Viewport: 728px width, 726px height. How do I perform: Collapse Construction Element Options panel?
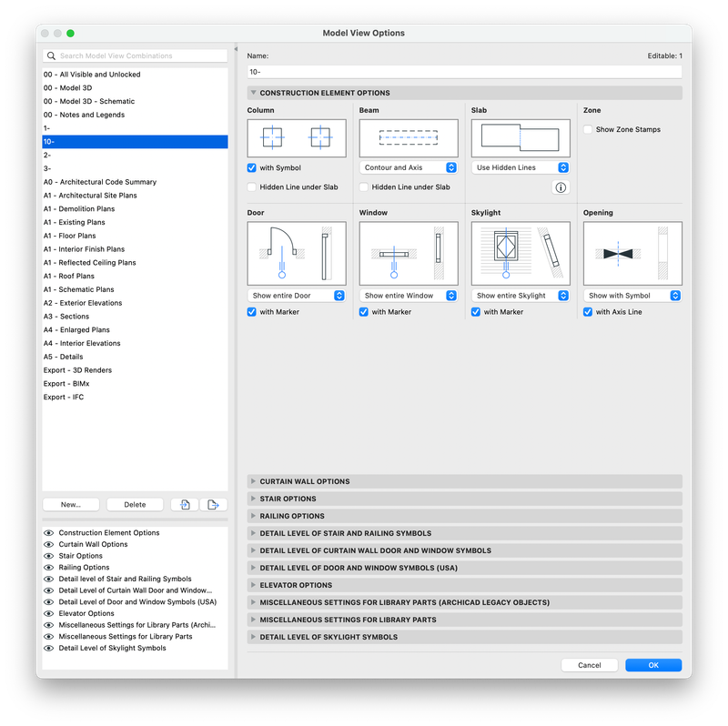254,93
